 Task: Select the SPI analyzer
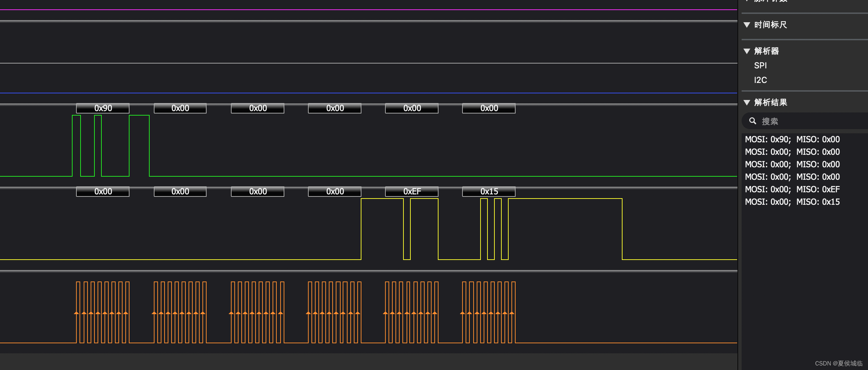[x=760, y=66]
